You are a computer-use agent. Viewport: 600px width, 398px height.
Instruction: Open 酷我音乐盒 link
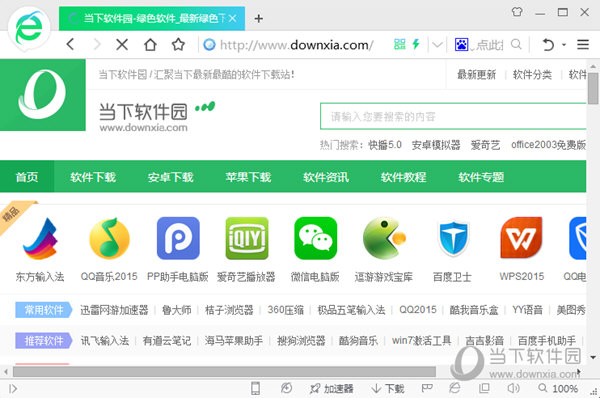click(474, 310)
